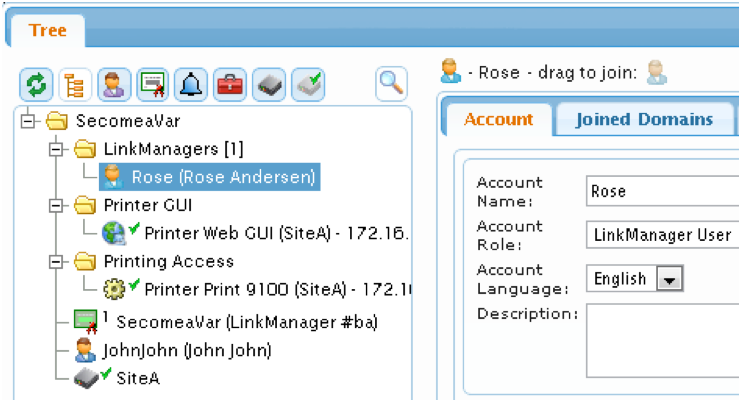
Task: Switch to the Tree tab
Action: coord(48,30)
